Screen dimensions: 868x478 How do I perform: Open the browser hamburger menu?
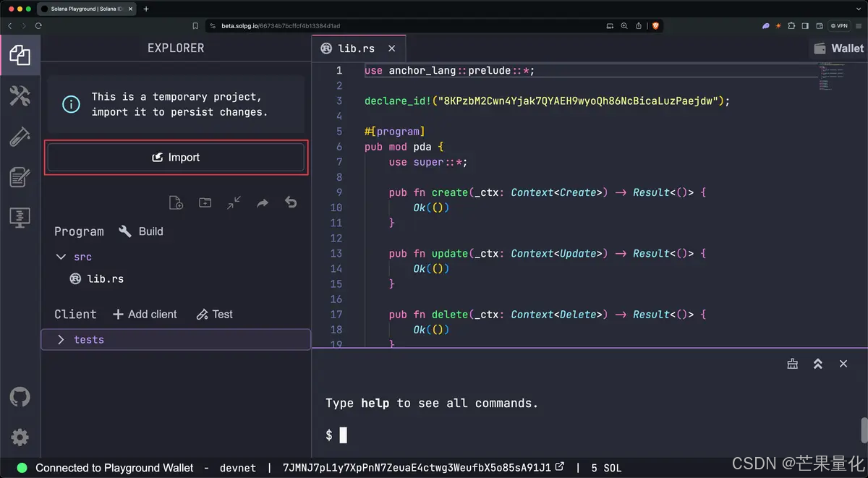[x=859, y=25]
